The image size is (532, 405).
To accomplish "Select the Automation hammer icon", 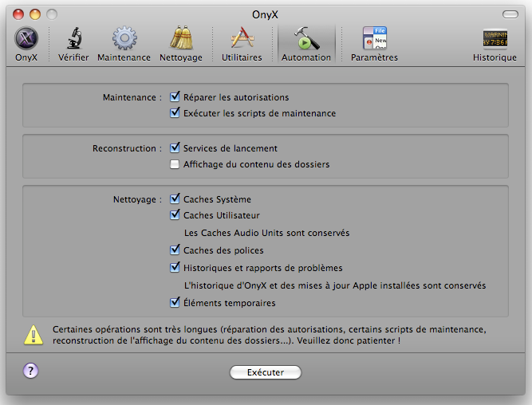I will pos(306,38).
